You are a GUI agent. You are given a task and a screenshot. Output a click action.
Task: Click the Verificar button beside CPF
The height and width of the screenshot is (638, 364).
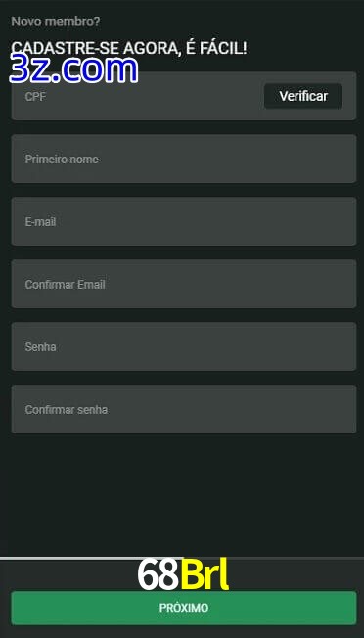coord(303,96)
